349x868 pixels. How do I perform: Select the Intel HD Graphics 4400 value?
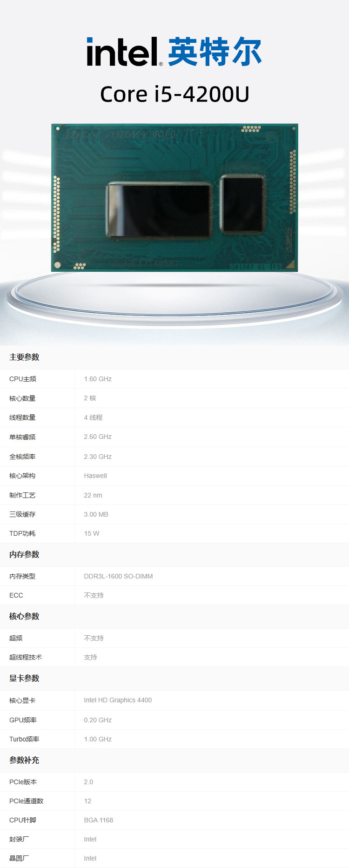[x=118, y=700]
